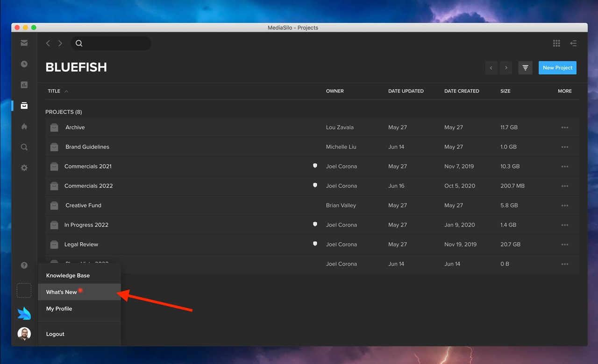
Task: Click the 200.7 MB size value
Action: 513,186
